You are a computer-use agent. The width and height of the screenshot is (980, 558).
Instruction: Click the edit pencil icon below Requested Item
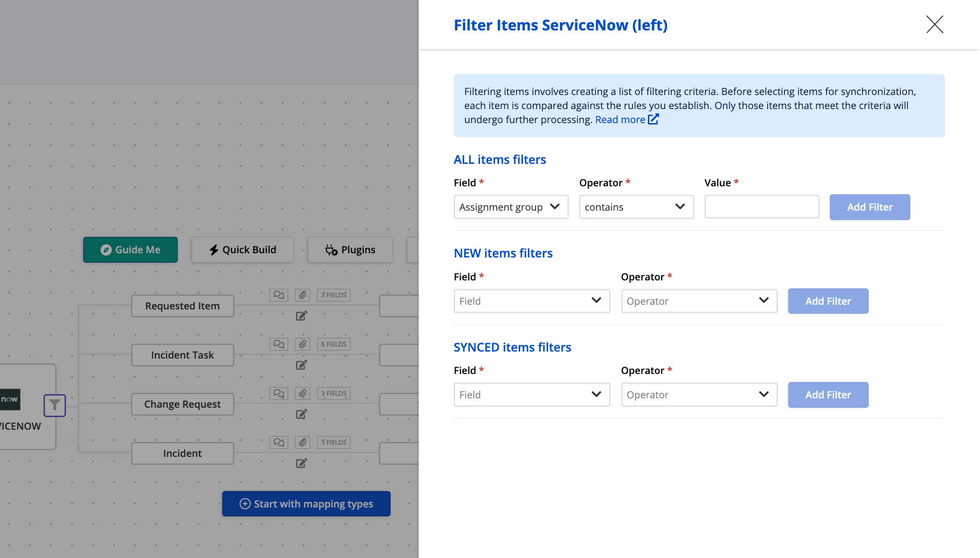pyautogui.click(x=302, y=316)
